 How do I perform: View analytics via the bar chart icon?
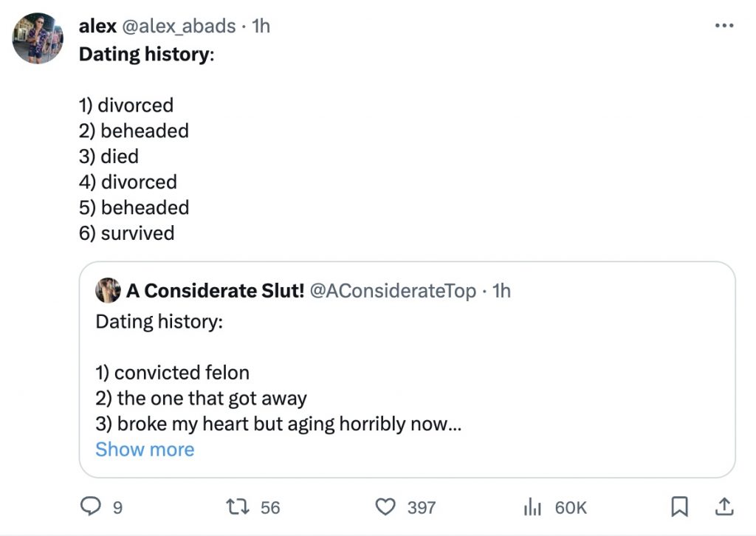tap(532, 506)
